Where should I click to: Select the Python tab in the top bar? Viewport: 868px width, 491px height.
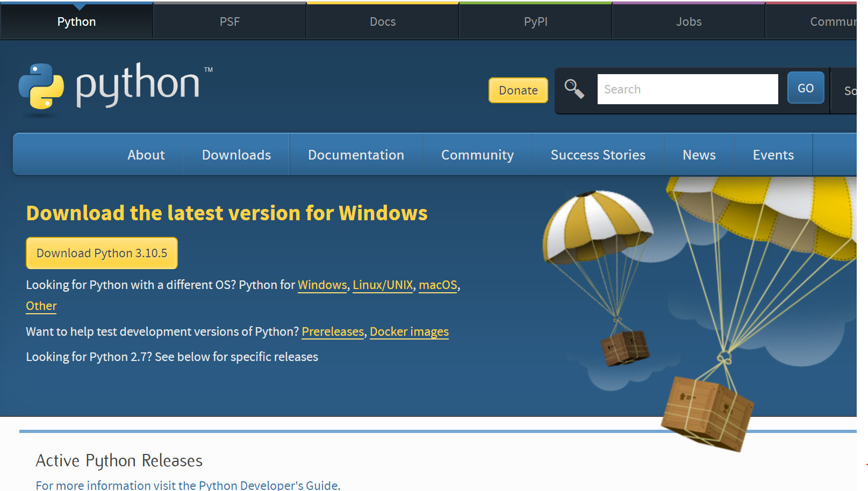(76, 21)
